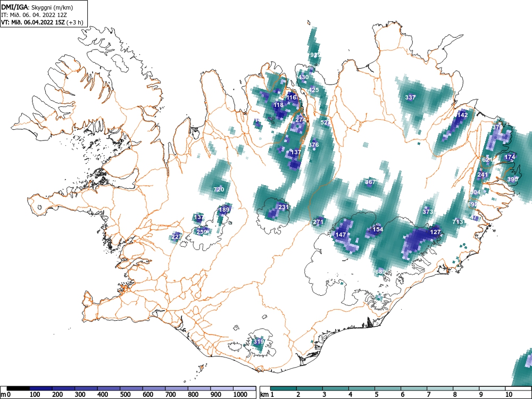
Task: Click the 337 visibility value on the map
Action: coord(410,97)
